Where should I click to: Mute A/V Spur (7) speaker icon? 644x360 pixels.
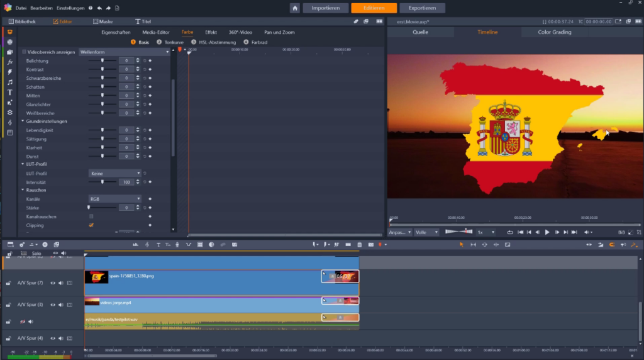pos(61,283)
